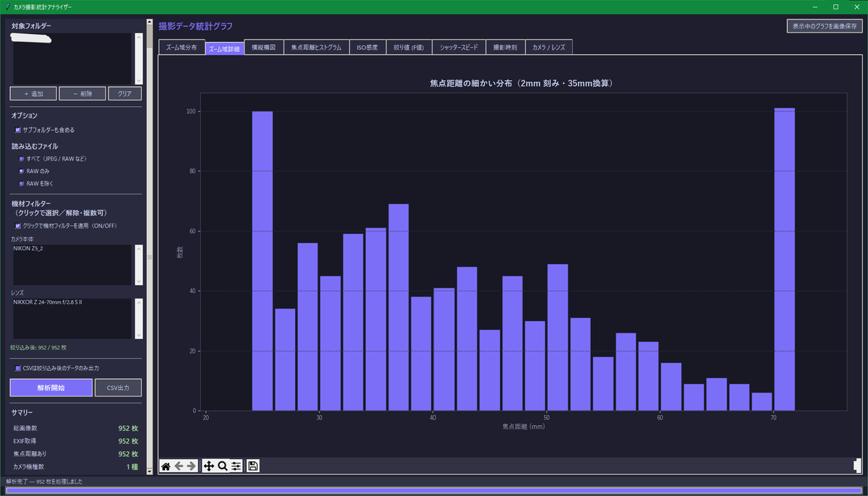This screenshot has width=868, height=496.
Task: Click the app feather icon in title bar
Action: point(7,7)
